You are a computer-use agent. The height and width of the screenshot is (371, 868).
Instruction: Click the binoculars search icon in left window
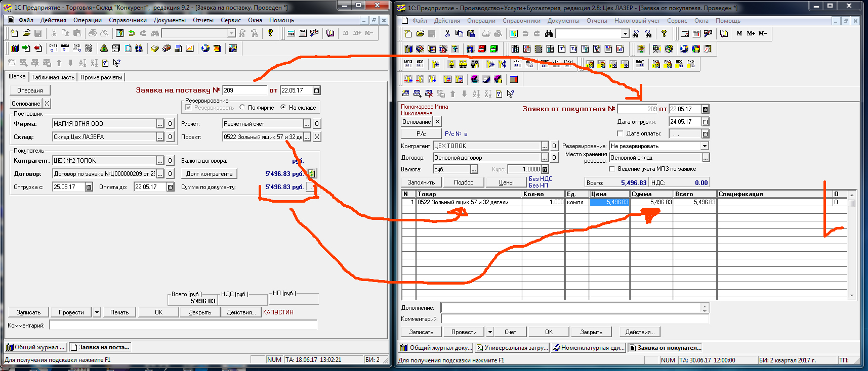(155, 33)
